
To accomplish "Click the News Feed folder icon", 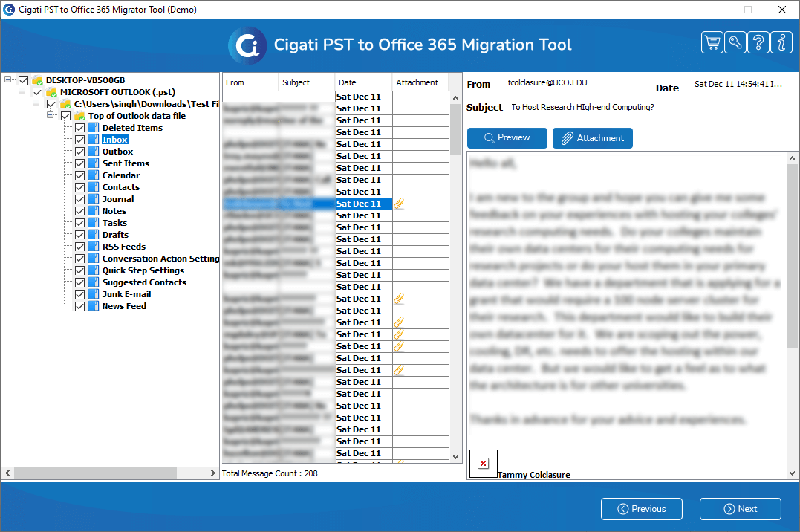I will [94, 306].
